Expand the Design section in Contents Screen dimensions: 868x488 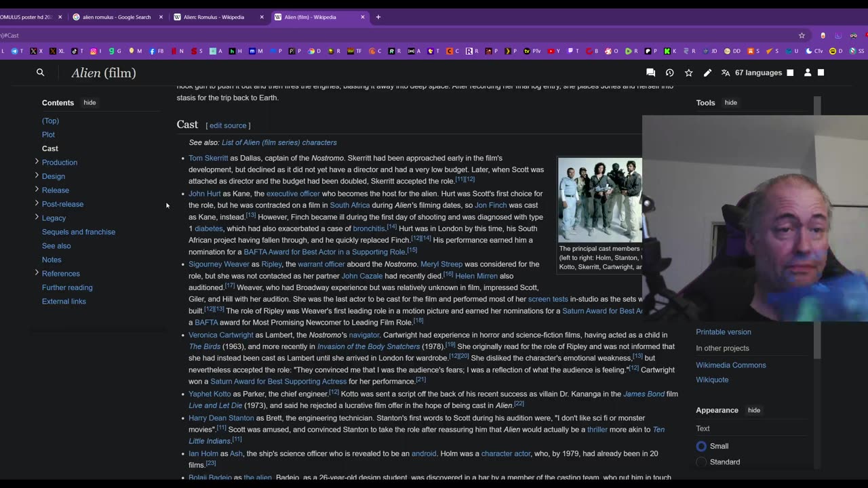coord(37,176)
